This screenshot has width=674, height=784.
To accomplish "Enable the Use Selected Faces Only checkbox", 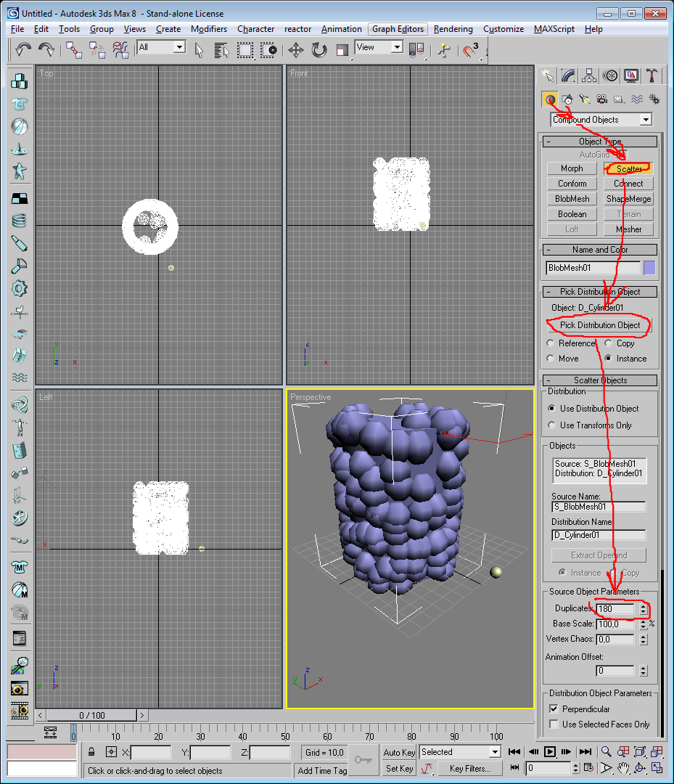I will click(x=554, y=724).
